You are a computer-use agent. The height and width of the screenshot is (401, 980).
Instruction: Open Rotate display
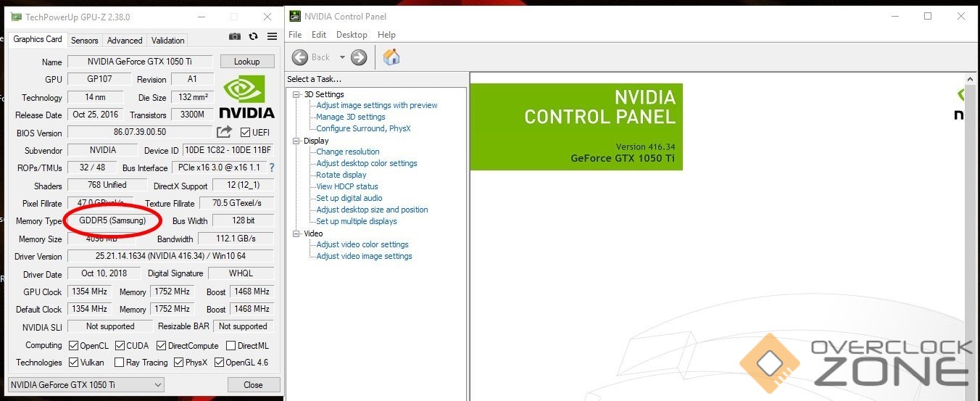341,175
